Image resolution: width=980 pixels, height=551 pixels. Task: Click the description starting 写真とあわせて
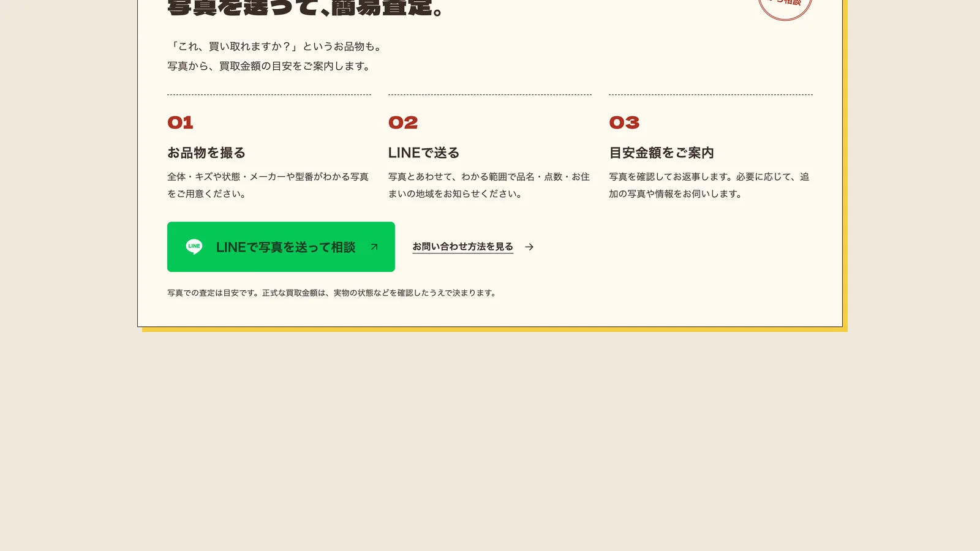click(x=489, y=185)
